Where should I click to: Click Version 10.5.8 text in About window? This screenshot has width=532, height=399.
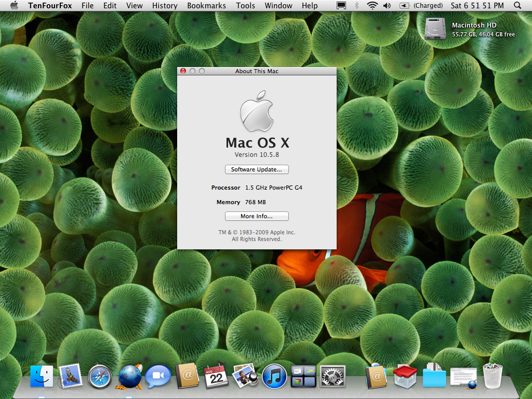click(257, 155)
